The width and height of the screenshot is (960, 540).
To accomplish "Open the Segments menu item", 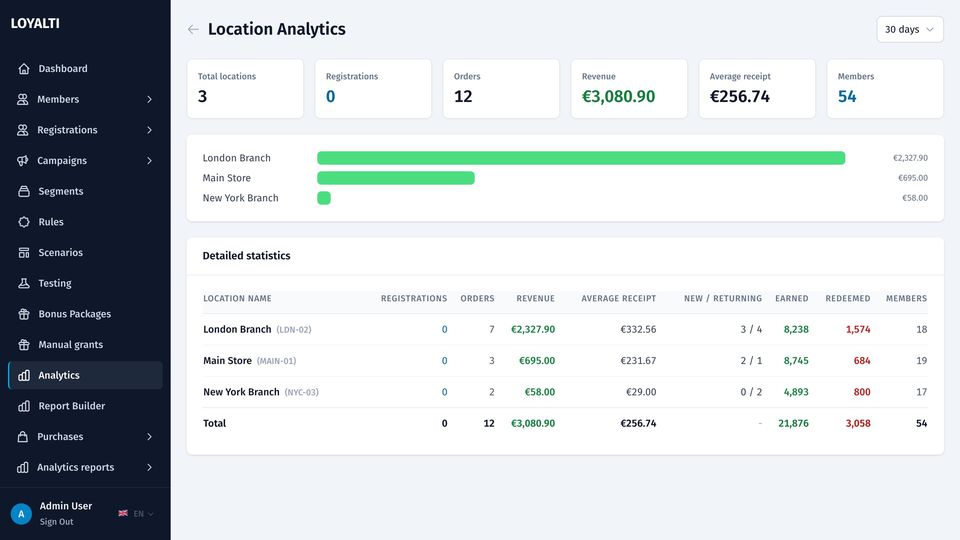I will pos(85,191).
